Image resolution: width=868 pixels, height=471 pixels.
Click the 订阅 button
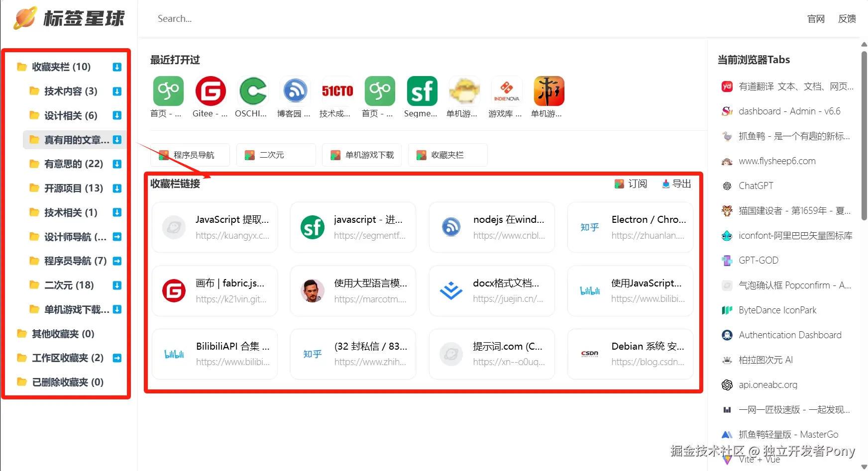point(631,184)
